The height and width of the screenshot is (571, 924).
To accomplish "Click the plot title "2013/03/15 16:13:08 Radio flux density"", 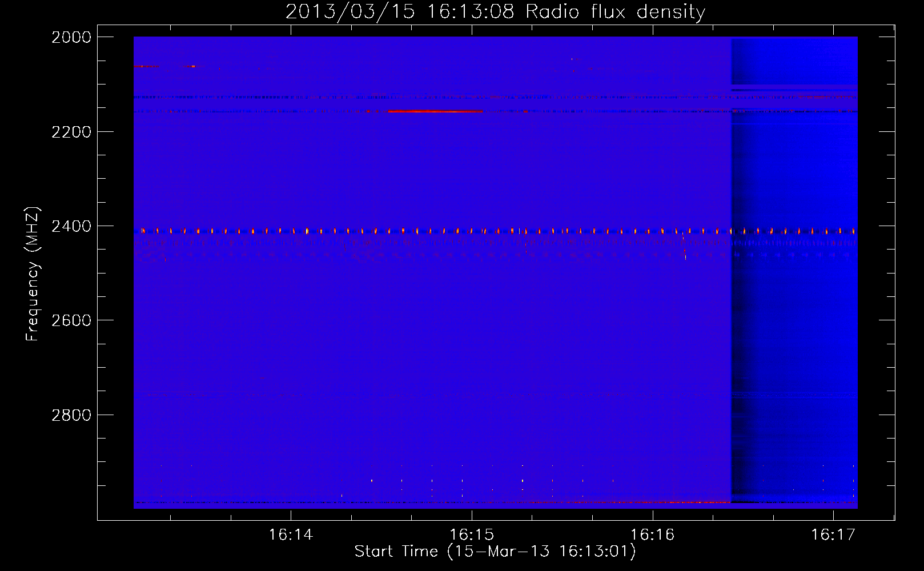I will [495, 12].
